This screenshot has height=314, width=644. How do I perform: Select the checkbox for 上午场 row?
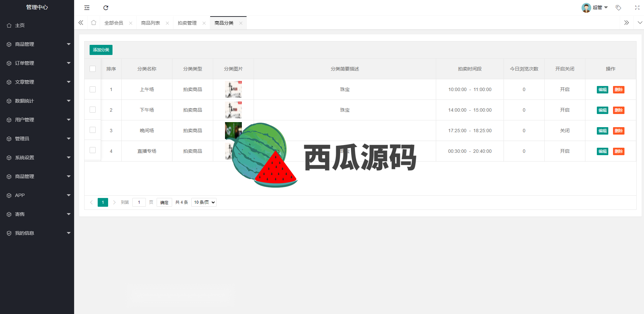click(93, 89)
